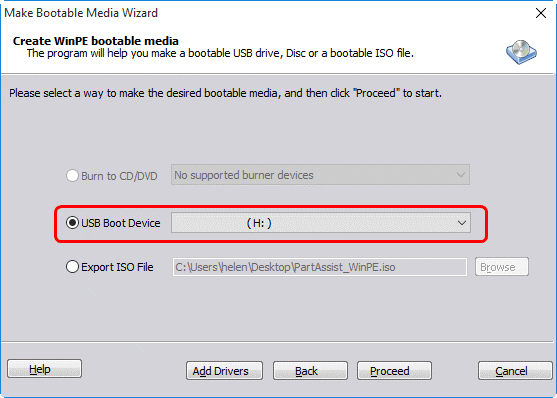This screenshot has width=557, height=398.
Task: Click the Create WinPE bootable media heading
Action: [x=96, y=41]
